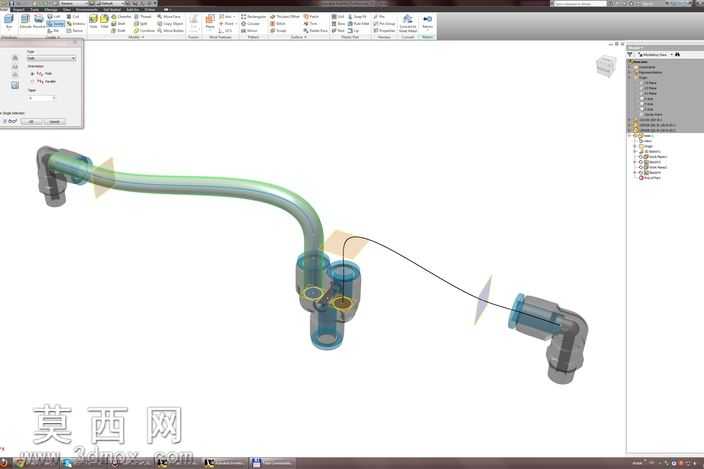Switch to the View ribbon tab

66,9
